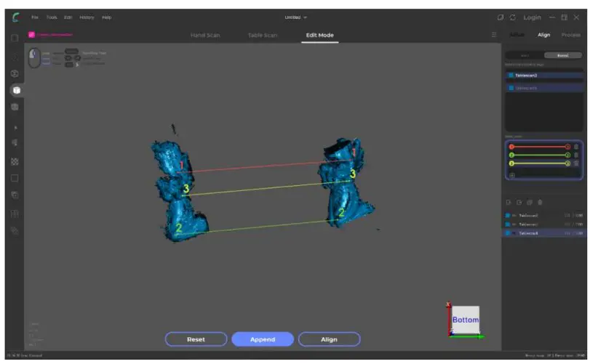The width and height of the screenshot is (590, 364).
Task: Click the refresh icon beside Login
Action: point(512,17)
